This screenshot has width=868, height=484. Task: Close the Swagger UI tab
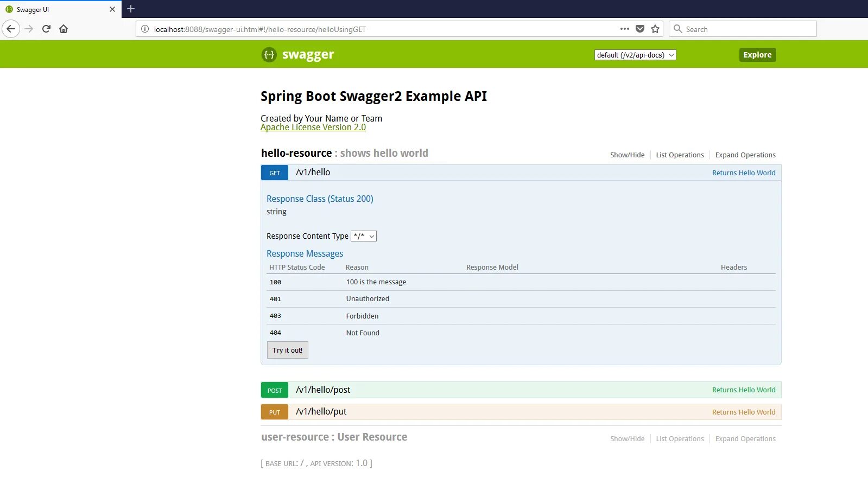112,9
